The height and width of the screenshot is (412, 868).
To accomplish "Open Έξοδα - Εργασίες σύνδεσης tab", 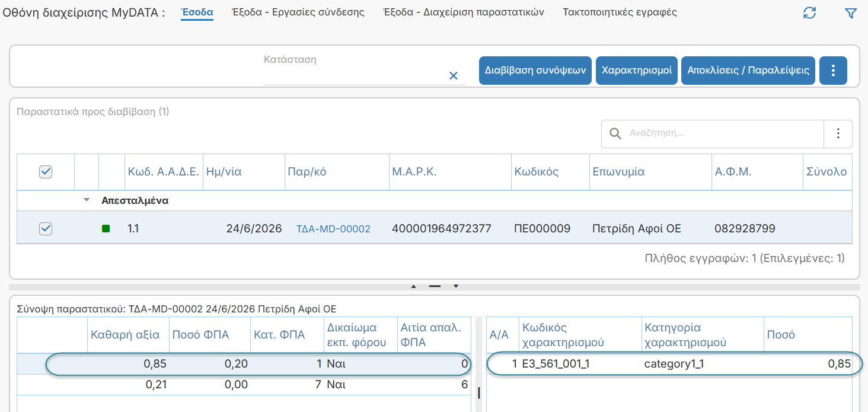I will pos(298,12).
